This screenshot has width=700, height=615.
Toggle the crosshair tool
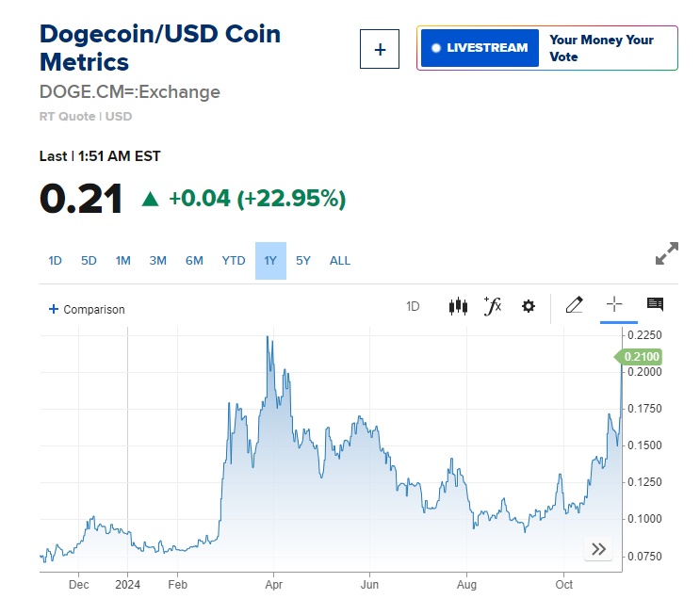pyautogui.click(x=614, y=304)
